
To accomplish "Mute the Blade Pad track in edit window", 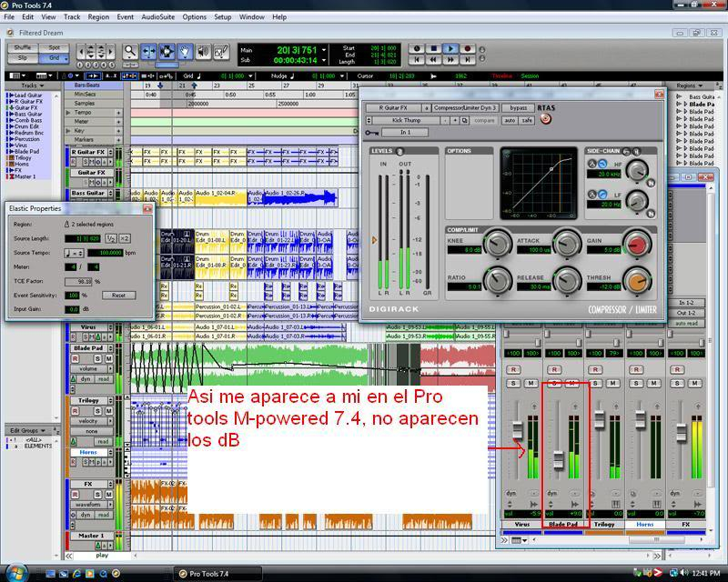I will [108, 359].
